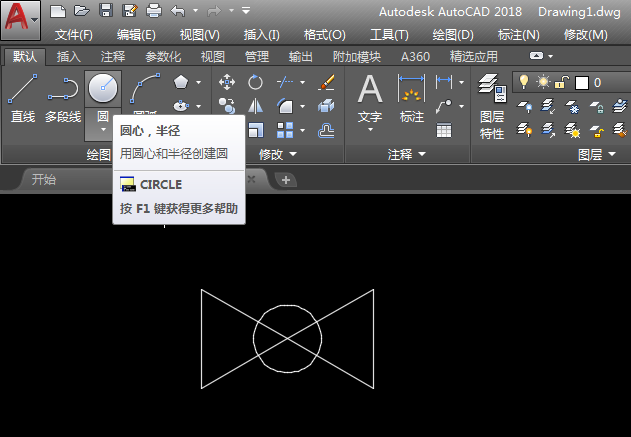Select the Move tool in Modify panel
Image resolution: width=631 pixels, height=437 pixels.
227,82
